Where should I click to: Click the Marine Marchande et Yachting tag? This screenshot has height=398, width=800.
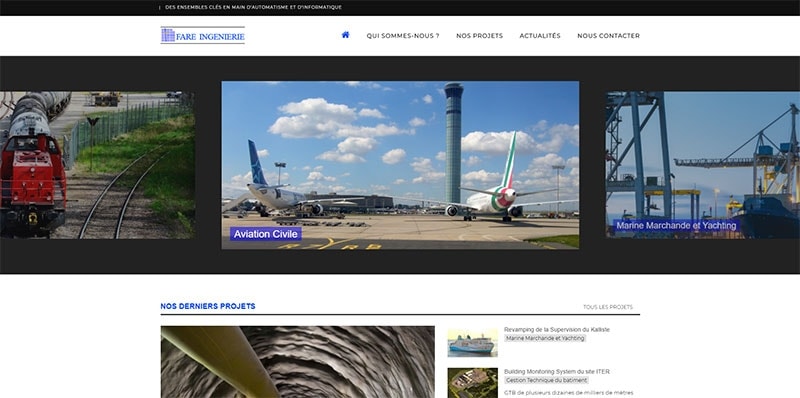tap(545, 338)
